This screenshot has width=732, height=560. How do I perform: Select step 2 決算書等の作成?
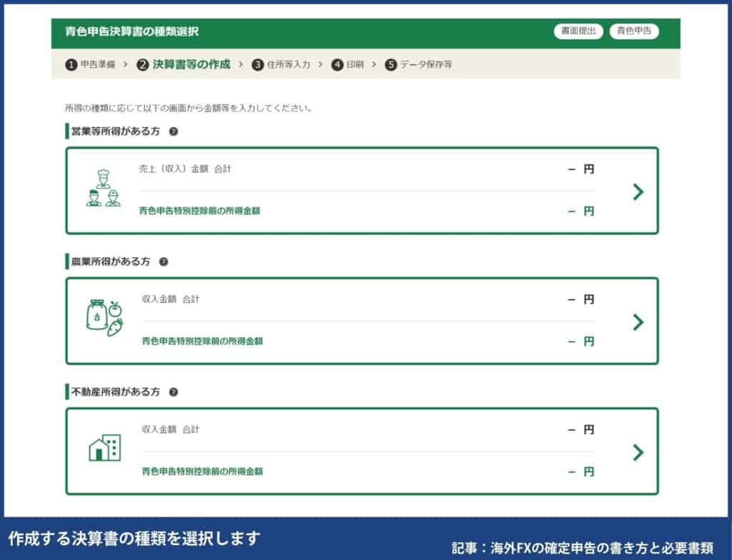point(184,64)
